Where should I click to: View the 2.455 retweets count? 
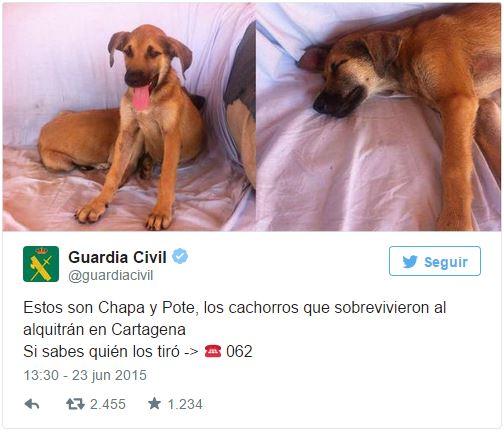108,404
